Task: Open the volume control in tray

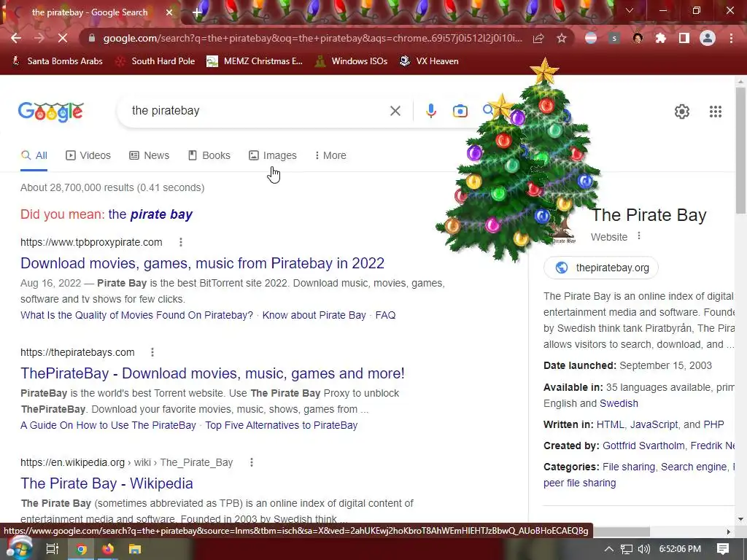Action: coord(643,549)
